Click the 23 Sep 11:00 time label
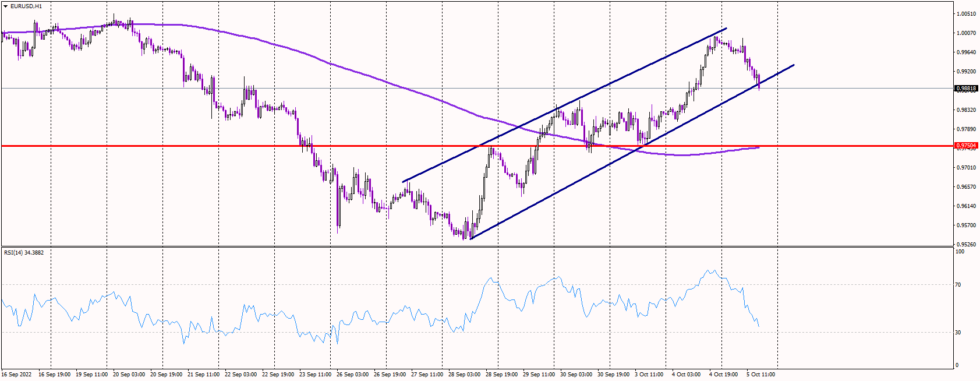 point(315,374)
